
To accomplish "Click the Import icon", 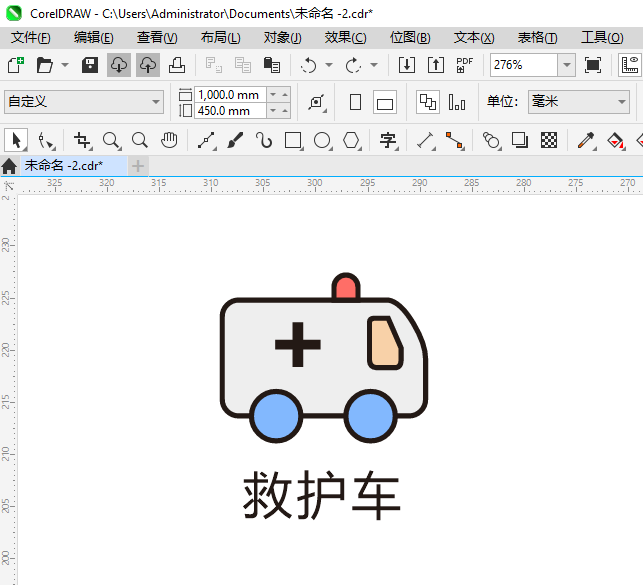I will [x=407, y=65].
